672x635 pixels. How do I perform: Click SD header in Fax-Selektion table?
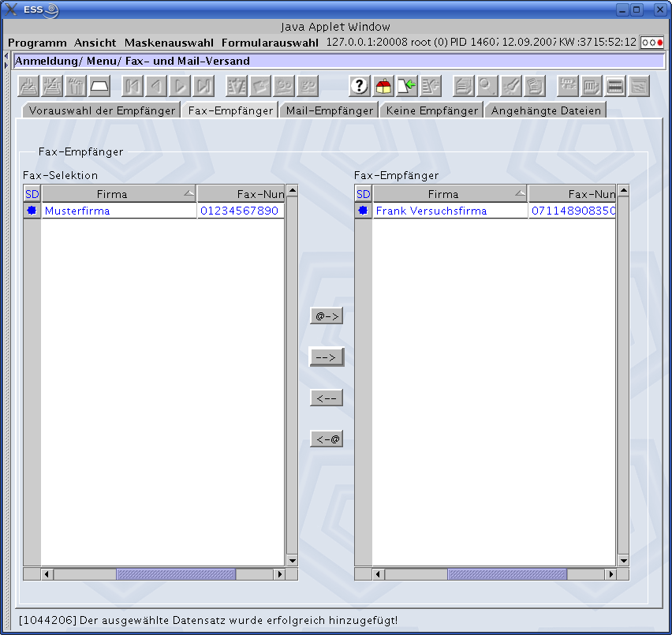tap(32, 194)
